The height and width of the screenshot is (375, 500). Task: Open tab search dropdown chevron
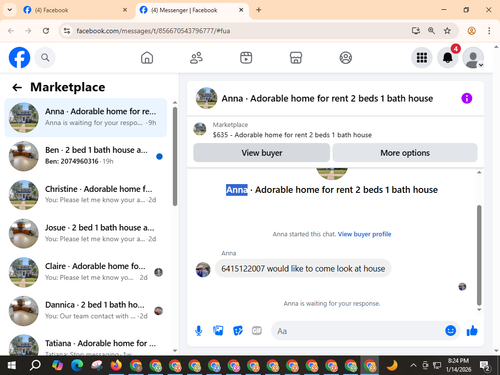click(10, 10)
